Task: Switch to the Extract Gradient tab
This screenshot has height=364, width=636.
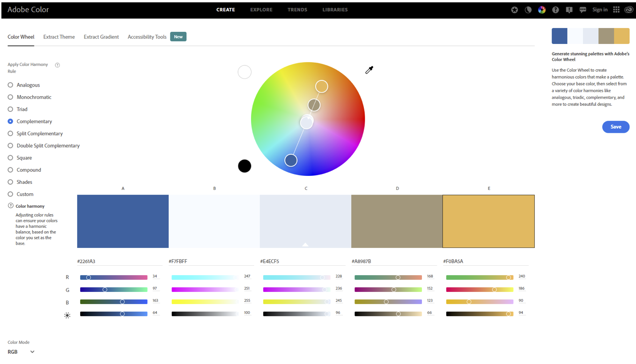Action: point(101,37)
